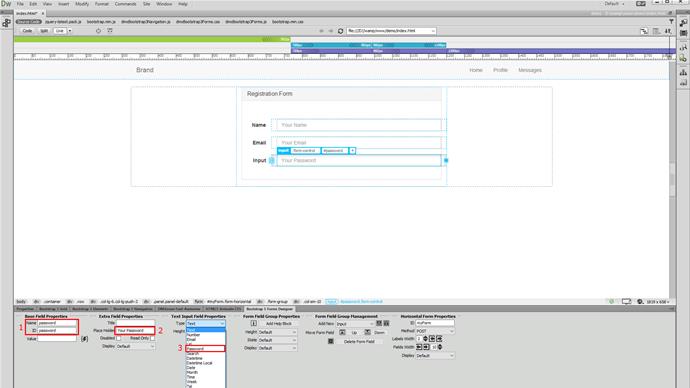Select the Bootstrap 3 Forms Designer tab

pos(269,309)
